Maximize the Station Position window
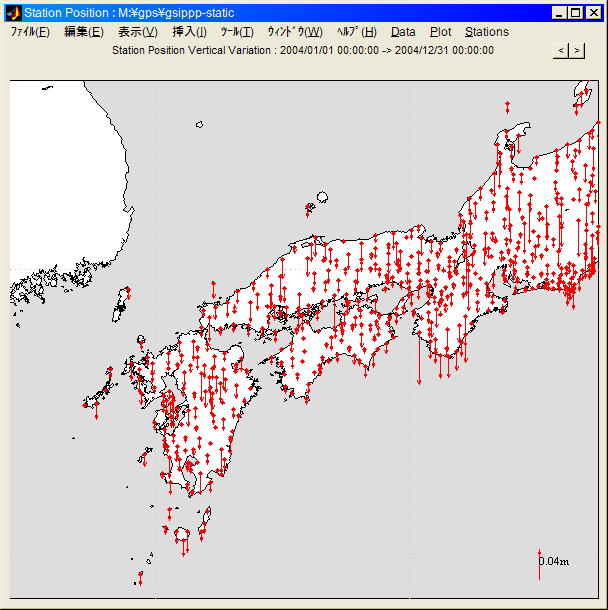The width and height of the screenshot is (608, 610). tap(575, 13)
